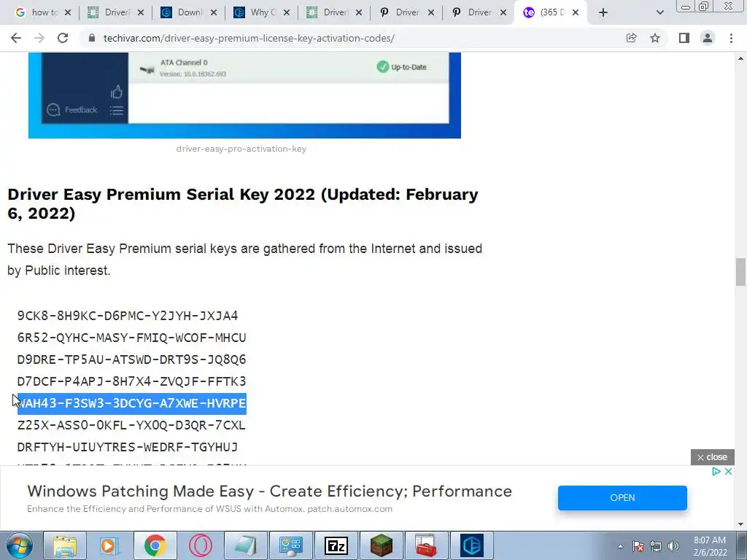Share this page via share icon
747x560 pixels.
(631, 38)
